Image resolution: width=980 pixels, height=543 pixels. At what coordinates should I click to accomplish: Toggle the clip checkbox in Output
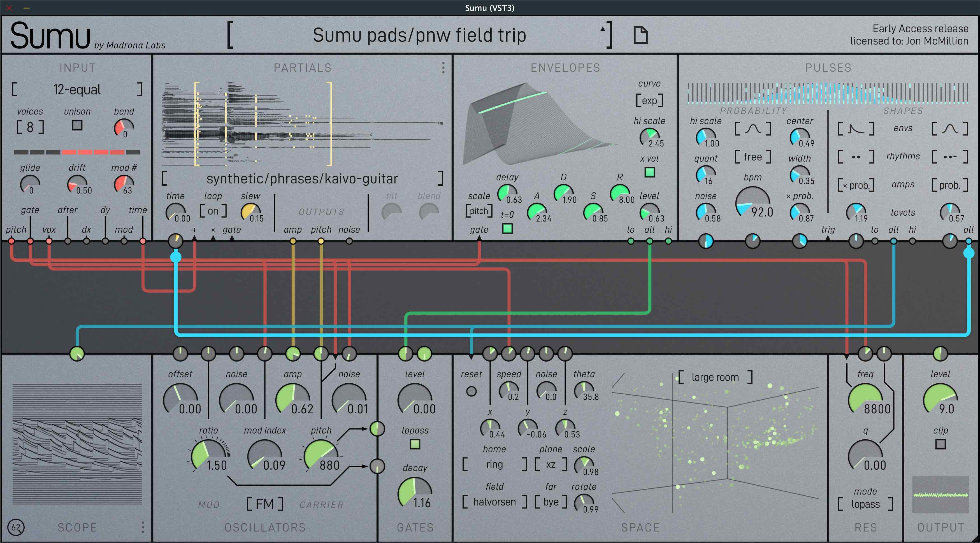pyautogui.click(x=940, y=444)
